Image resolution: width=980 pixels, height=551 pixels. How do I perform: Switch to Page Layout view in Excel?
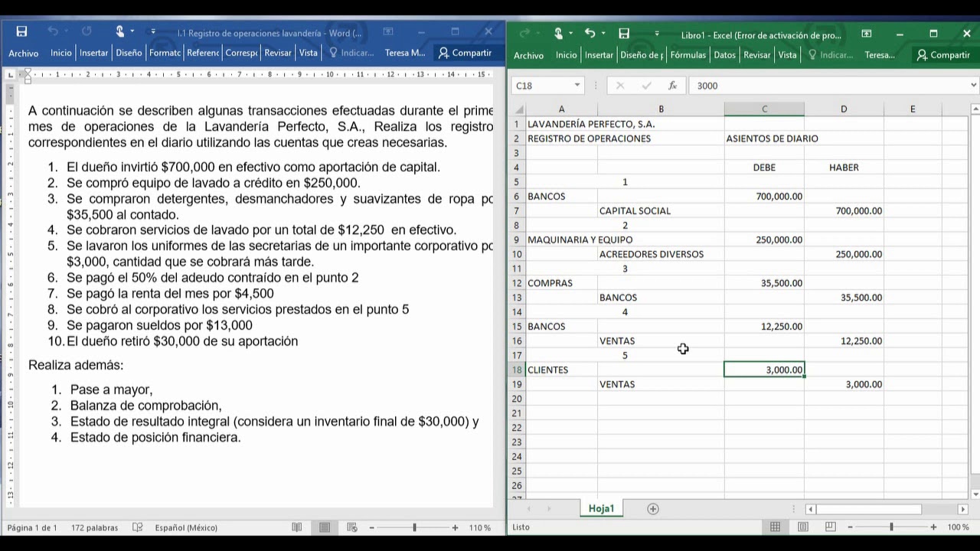click(x=803, y=527)
